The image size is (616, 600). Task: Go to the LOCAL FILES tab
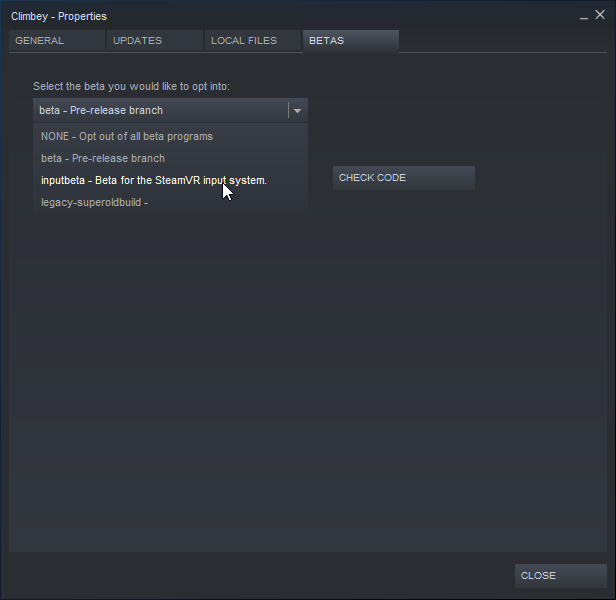253,40
